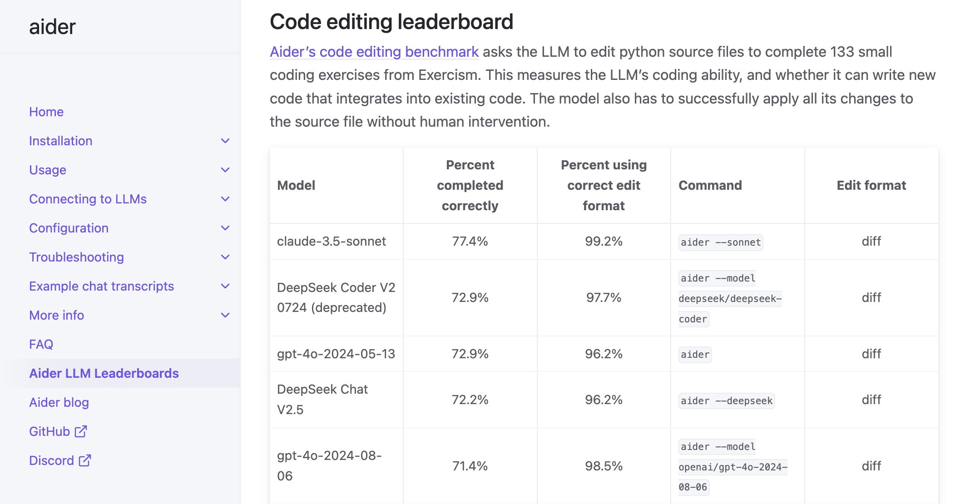Expand the Installation section chevron
This screenshot has height=504, width=980.
pyautogui.click(x=225, y=141)
